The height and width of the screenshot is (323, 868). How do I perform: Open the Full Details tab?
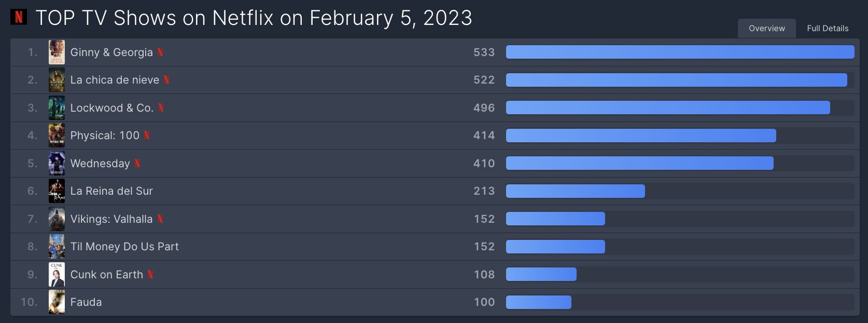tap(828, 29)
